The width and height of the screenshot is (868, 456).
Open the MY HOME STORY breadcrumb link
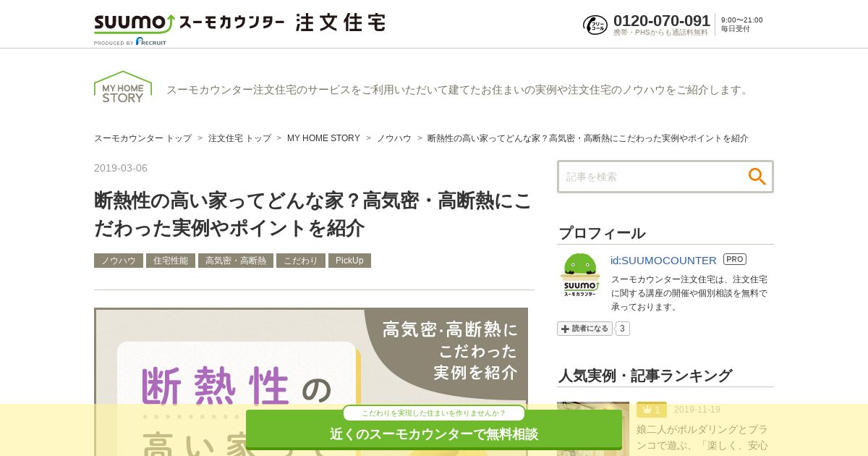click(323, 138)
